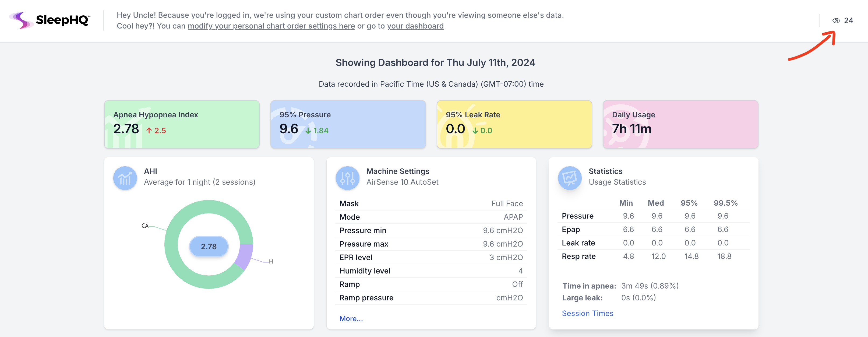Expand More machine settings
Image resolution: width=868 pixels, height=337 pixels.
(x=351, y=318)
